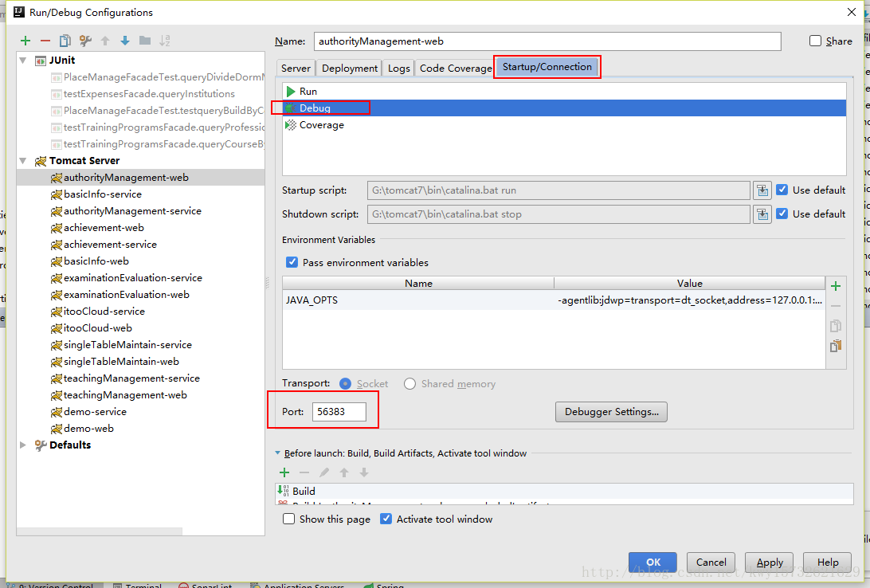Select the basicInfo-service configuration
The height and width of the screenshot is (588, 870).
pos(103,194)
